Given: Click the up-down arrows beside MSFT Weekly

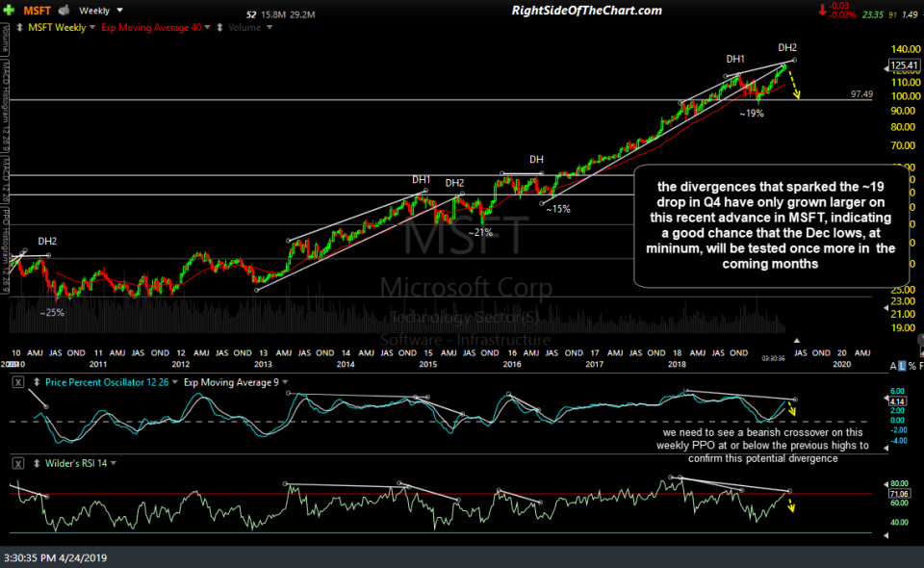Looking at the screenshot, I should point(20,27).
